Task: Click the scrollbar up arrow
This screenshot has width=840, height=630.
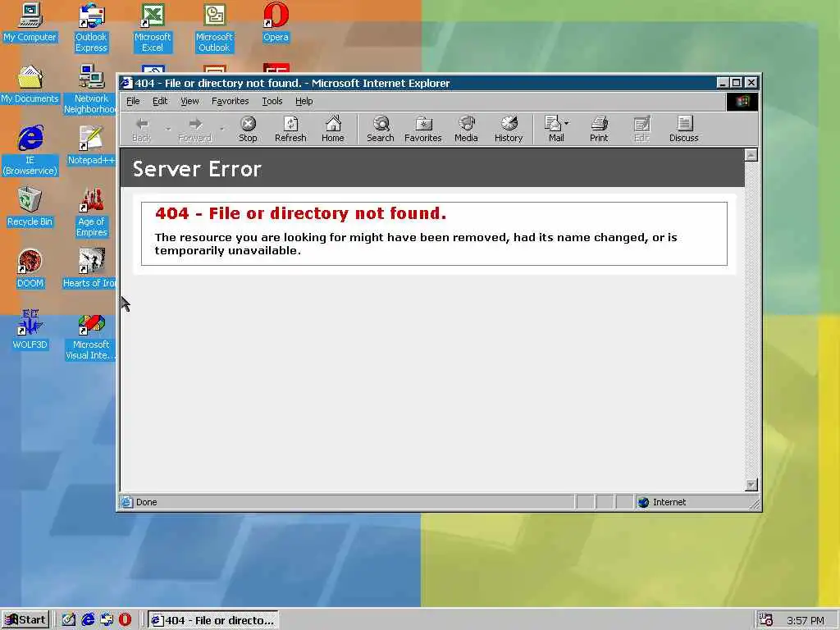Action: [x=751, y=155]
